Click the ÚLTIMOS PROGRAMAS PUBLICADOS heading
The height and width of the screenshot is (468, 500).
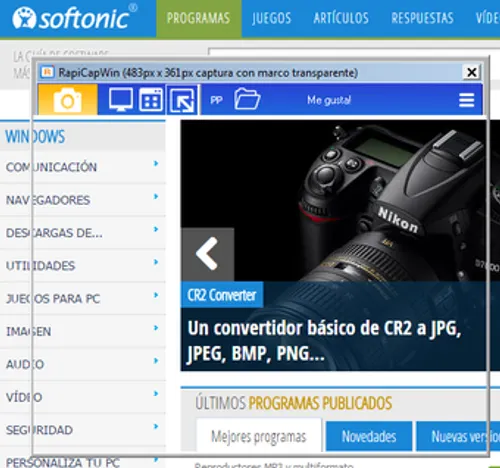coord(294,403)
